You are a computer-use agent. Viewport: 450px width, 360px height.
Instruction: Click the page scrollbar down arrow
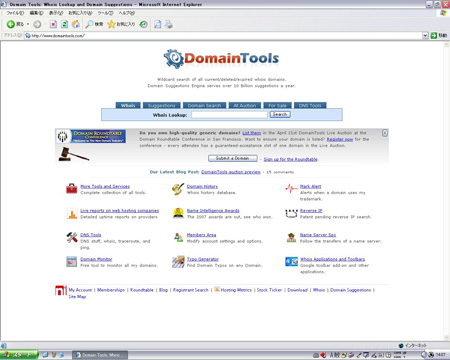(446, 337)
